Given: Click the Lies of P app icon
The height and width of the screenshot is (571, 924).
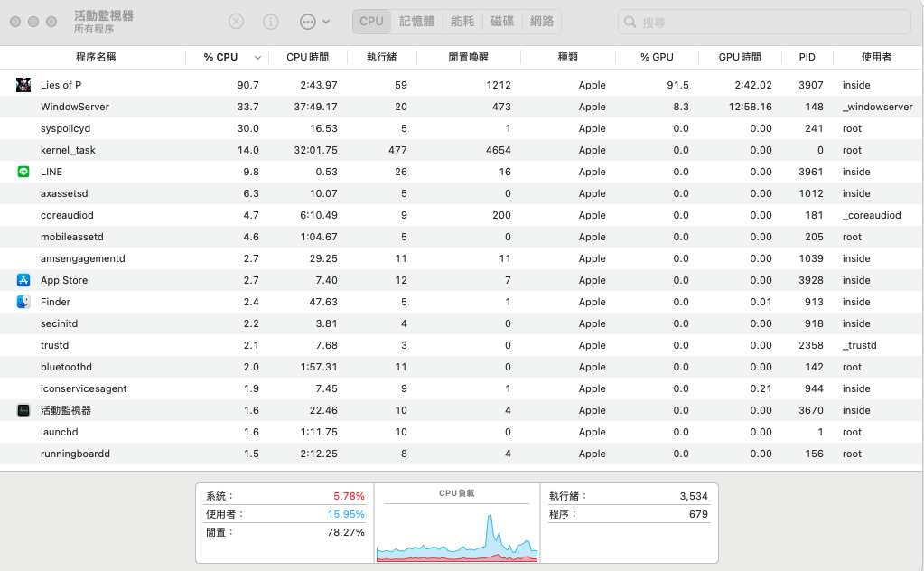Looking at the screenshot, I should click(x=23, y=85).
